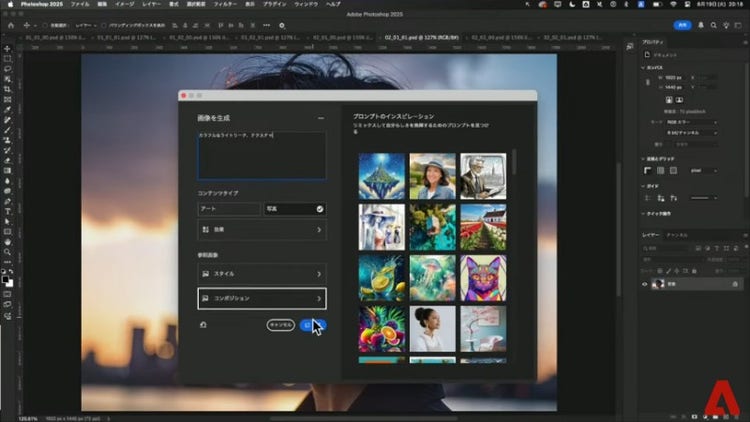This screenshot has height=422, width=750.
Task: Select the Zoom tool
Action: (x=7, y=251)
